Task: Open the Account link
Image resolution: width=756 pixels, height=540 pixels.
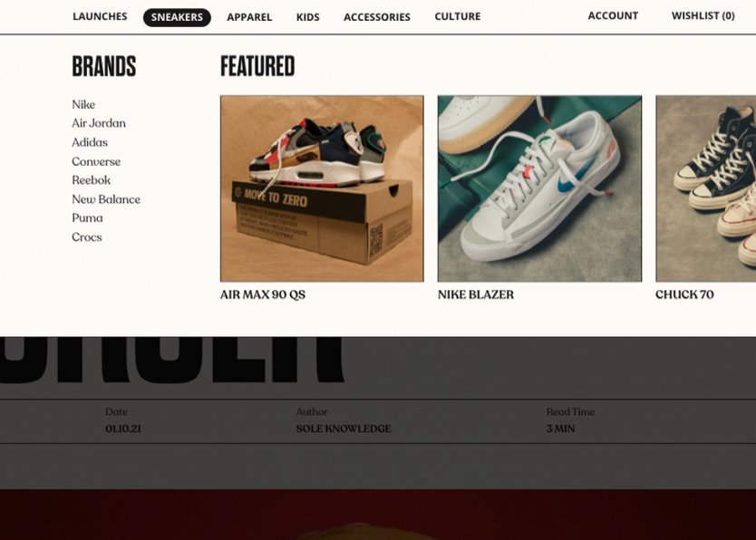Action: [613, 16]
